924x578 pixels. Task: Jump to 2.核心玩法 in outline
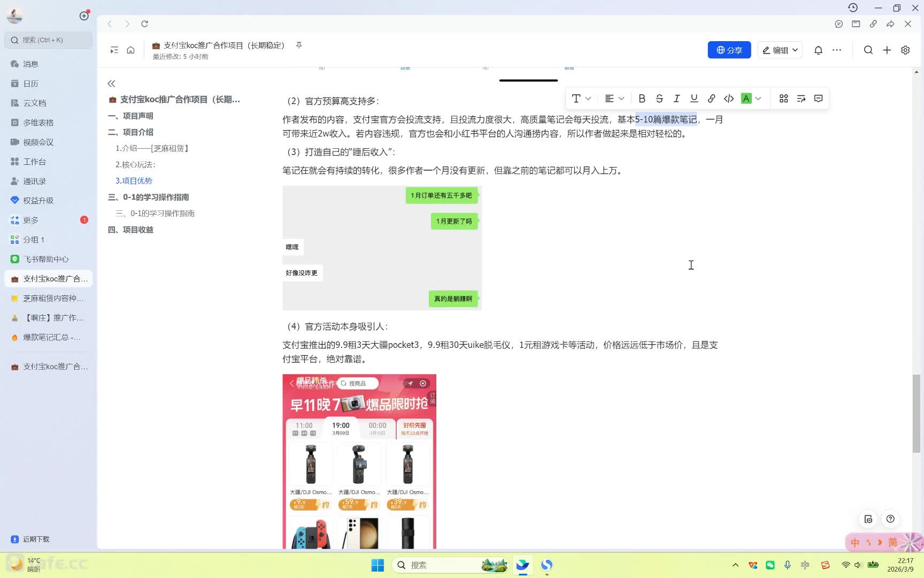[135, 165]
